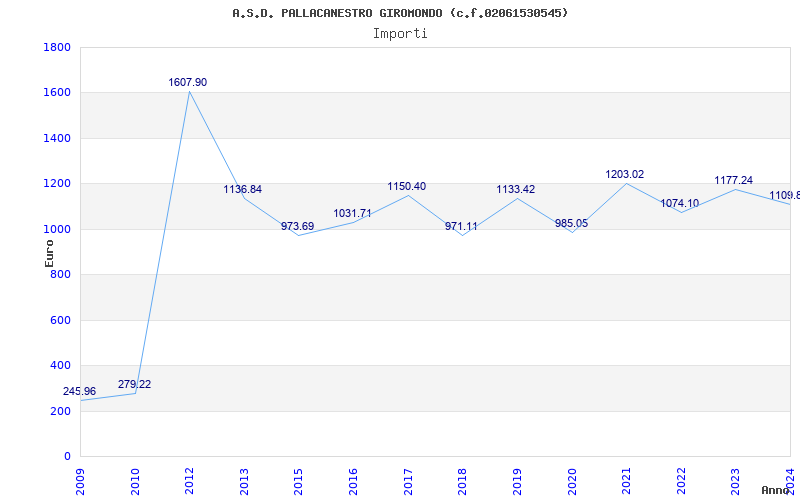Screen dimensions: 800x500
Task: Click the 200 y-axis value
Action: point(61,411)
